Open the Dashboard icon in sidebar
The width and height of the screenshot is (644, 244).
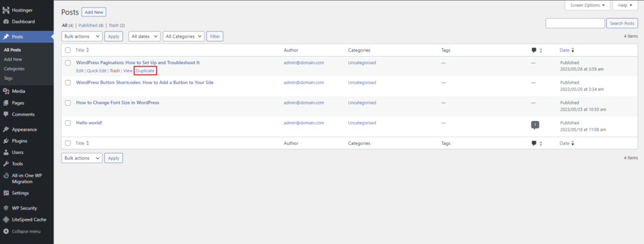6,21
